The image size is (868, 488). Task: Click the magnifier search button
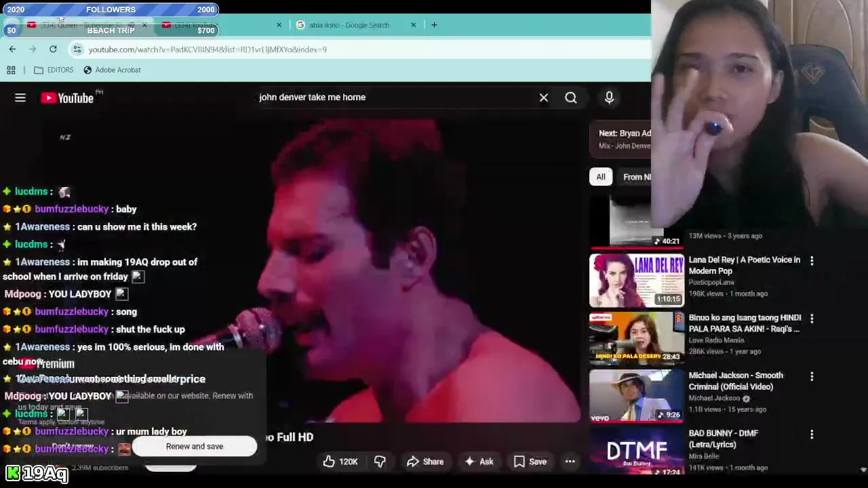coord(571,98)
